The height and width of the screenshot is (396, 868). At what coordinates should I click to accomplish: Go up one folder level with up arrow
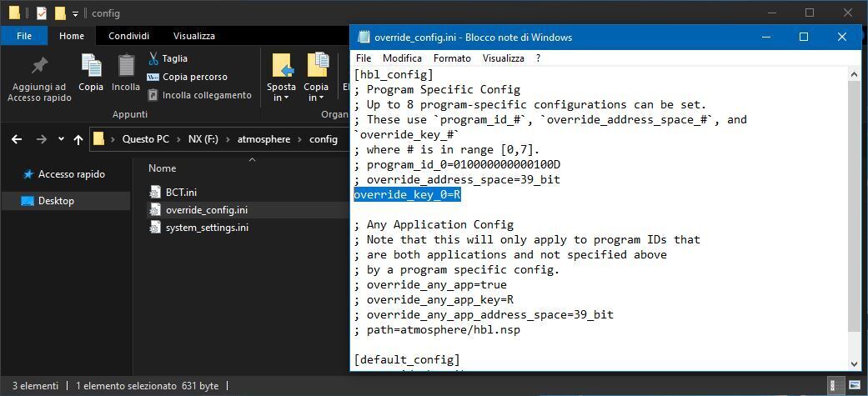tap(78, 139)
